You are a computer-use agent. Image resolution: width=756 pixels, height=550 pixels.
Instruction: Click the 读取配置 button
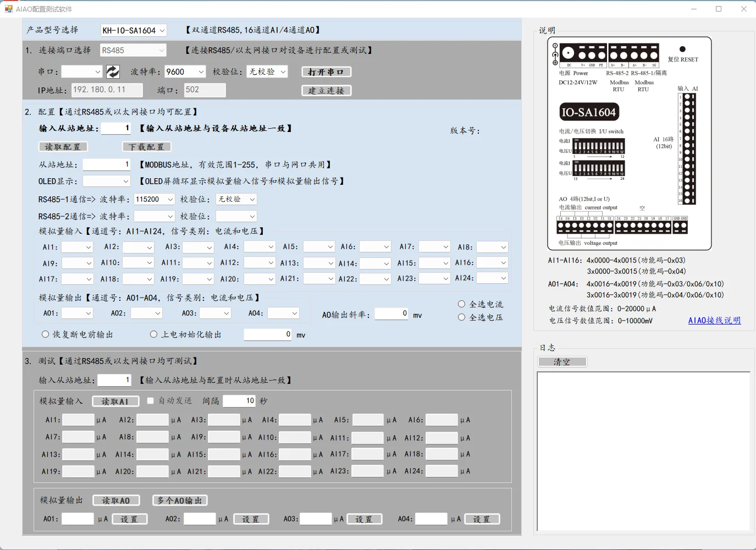(63, 147)
